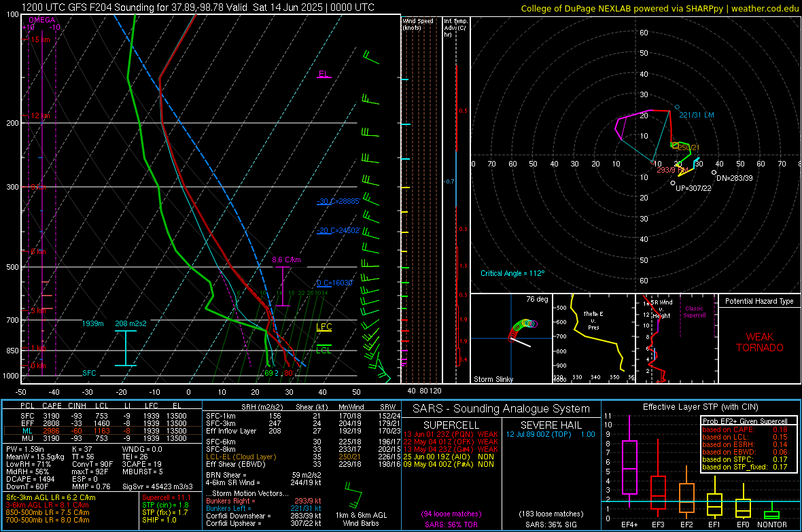Click the Theta-E v. Pres inset label
Screen dimensions: 802x532
click(x=593, y=320)
